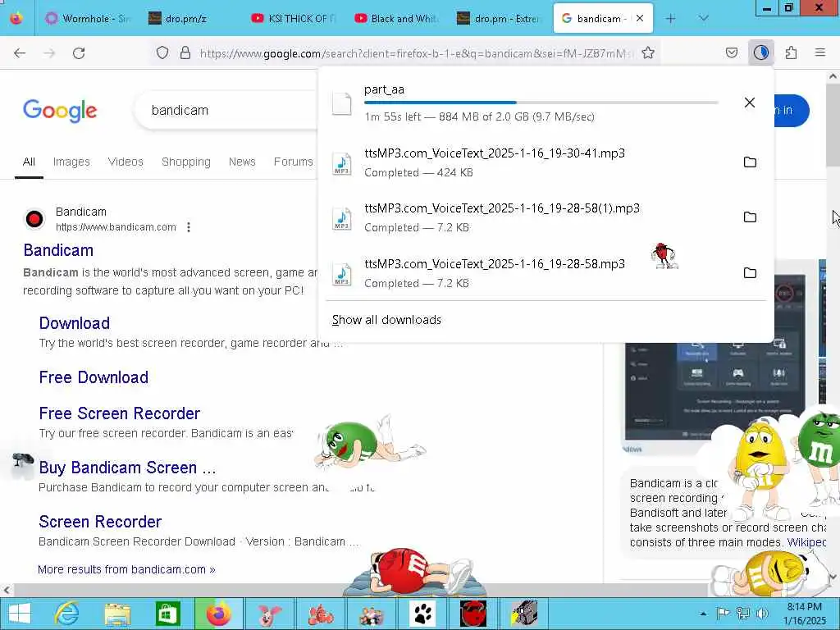The width and height of the screenshot is (840, 630).
Task: Click the tracking protection shield icon
Action: point(162,52)
